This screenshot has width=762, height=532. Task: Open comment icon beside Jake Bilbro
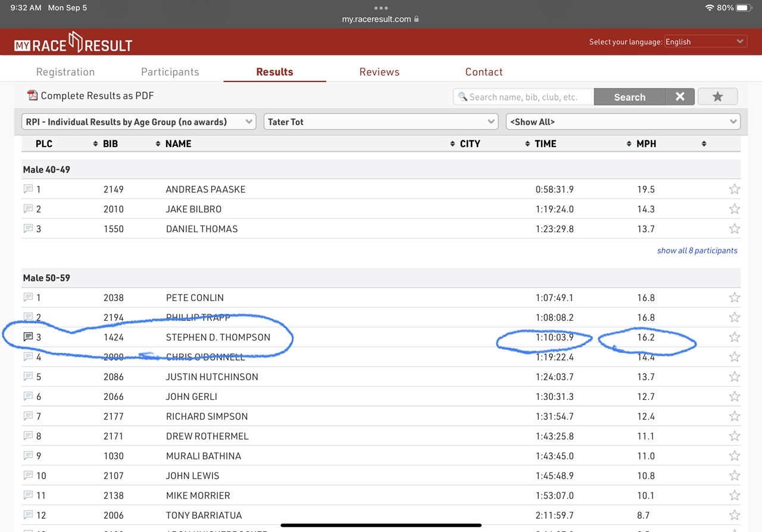(28, 209)
